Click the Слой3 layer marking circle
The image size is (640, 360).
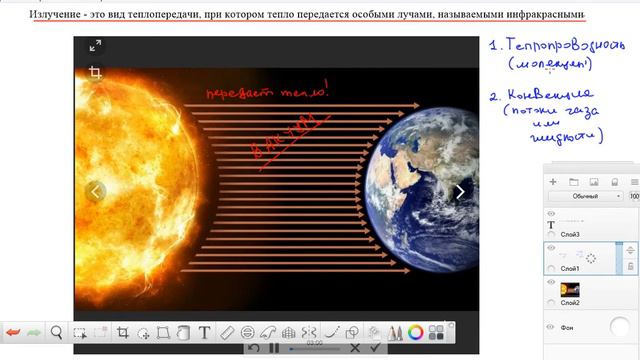[551, 235]
